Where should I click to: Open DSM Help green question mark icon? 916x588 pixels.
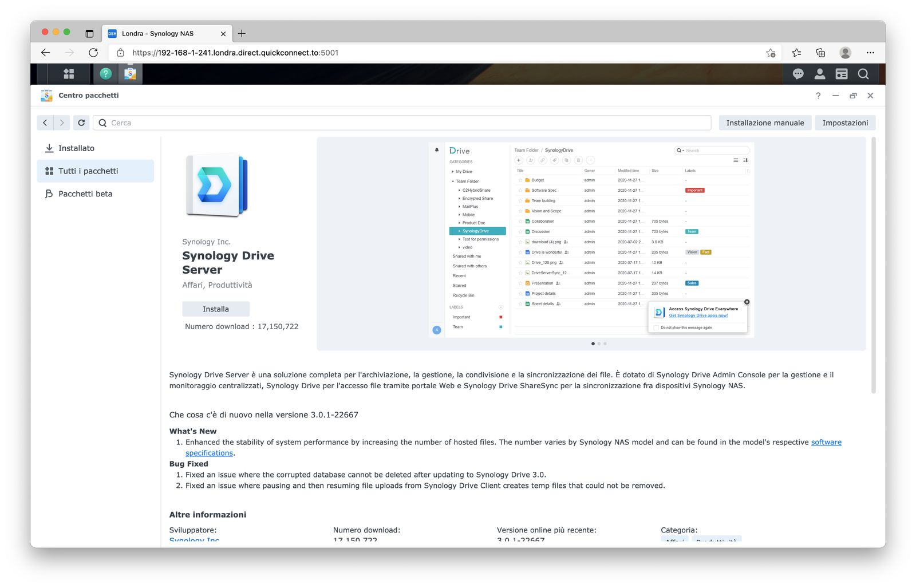pyautogui.click(x=105, y=74)
